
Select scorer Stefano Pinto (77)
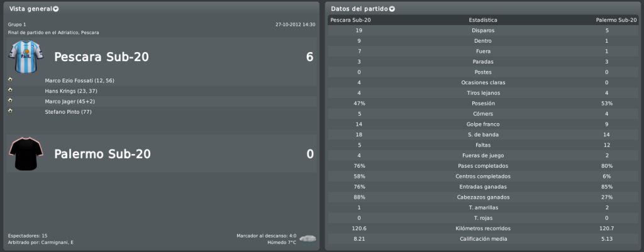68,112
